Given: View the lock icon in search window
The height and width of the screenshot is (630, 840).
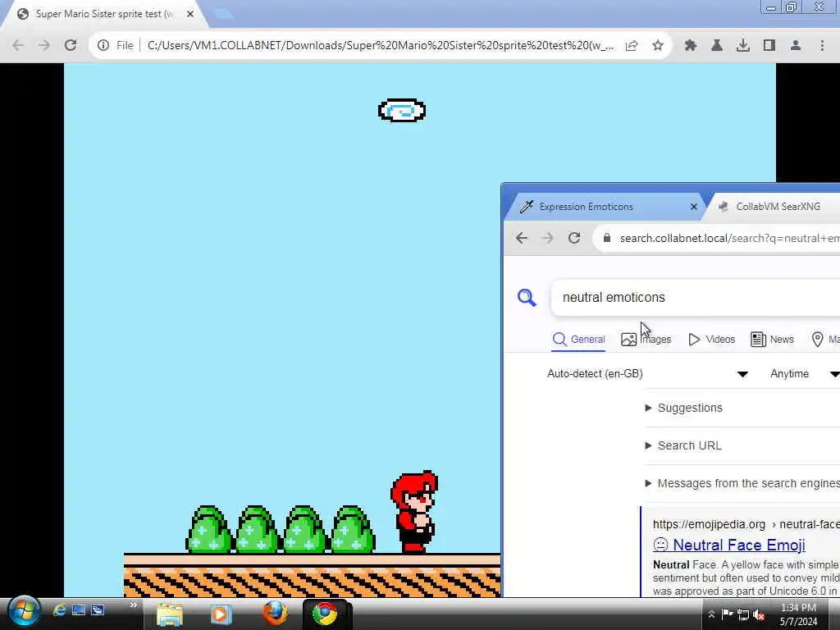Looking at the screenshot, I should tap(607, 238).
